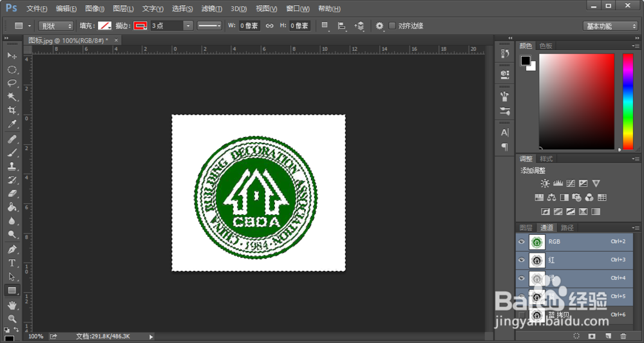The height and width of the screenshot is (343, 644).
Task: Create new channel icon
Action: pos(608,336)
